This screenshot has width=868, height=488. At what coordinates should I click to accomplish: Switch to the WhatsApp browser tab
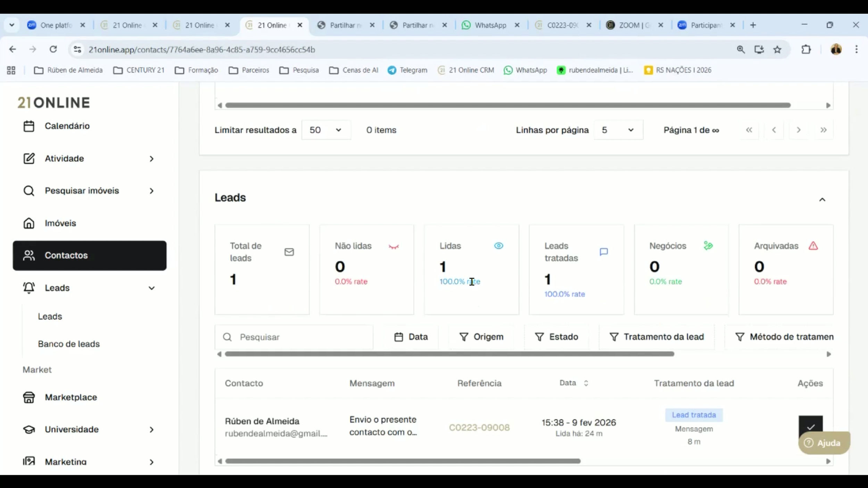490,25
